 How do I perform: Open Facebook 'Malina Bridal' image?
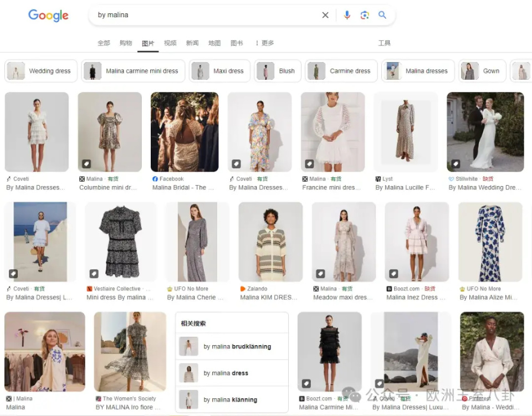(x=185, y=132)
